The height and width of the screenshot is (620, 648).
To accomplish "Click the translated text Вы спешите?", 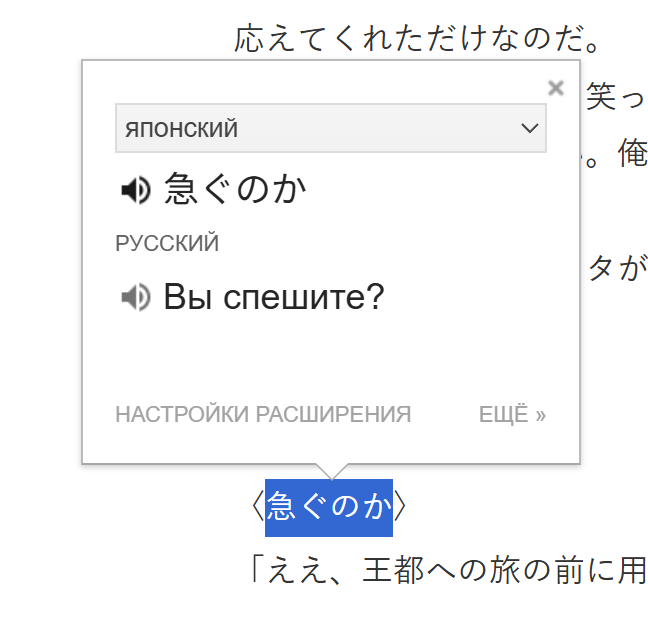I will coord(274,296).
